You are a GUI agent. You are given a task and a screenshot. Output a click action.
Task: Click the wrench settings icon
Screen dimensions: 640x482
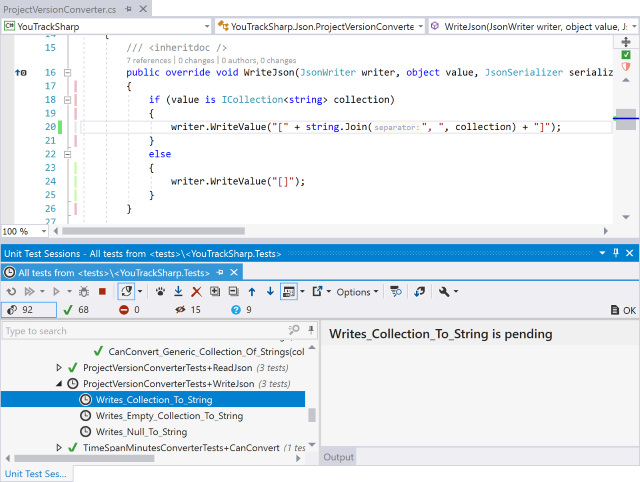(445, 292)
